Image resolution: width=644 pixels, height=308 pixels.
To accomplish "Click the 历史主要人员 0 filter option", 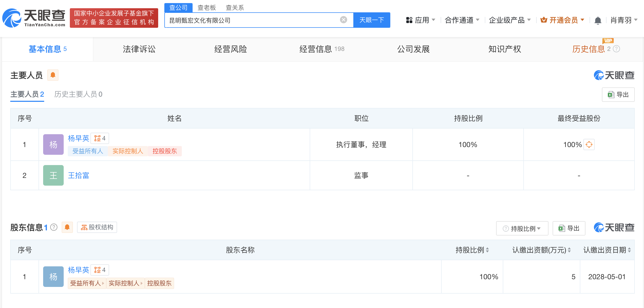I will pyautogui.click(x=78, y=94).
